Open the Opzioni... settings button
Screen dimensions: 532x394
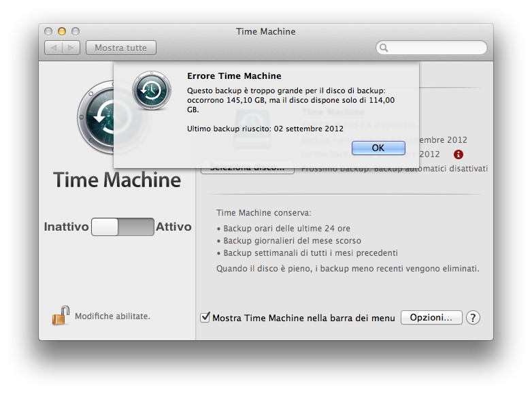tap(431, 318)
